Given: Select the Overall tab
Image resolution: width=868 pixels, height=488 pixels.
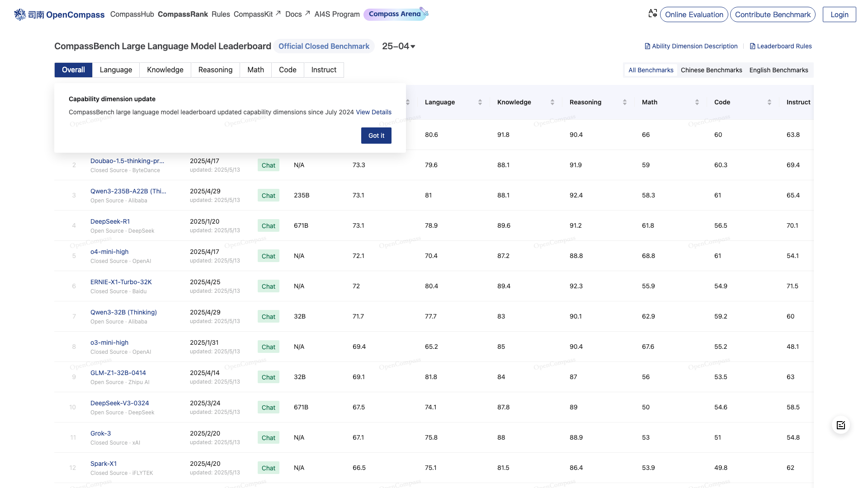Looking at the screenshot, I should point(73,70).
